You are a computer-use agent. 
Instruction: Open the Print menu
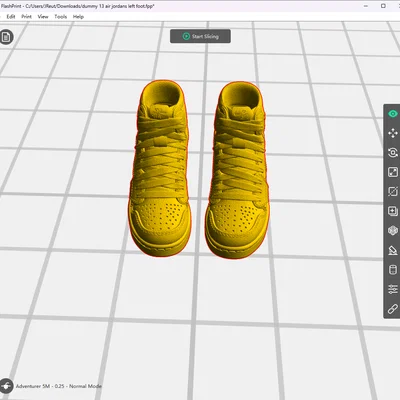tap(26, 17)
